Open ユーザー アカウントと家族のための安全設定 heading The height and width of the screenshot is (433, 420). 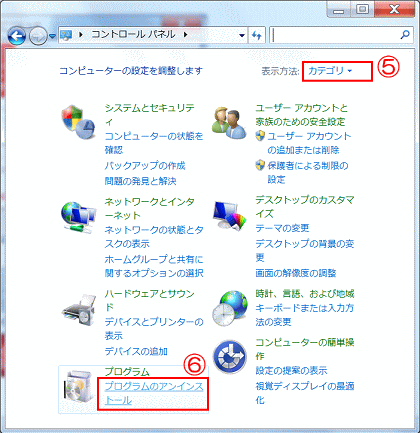(x=302, y=115)
